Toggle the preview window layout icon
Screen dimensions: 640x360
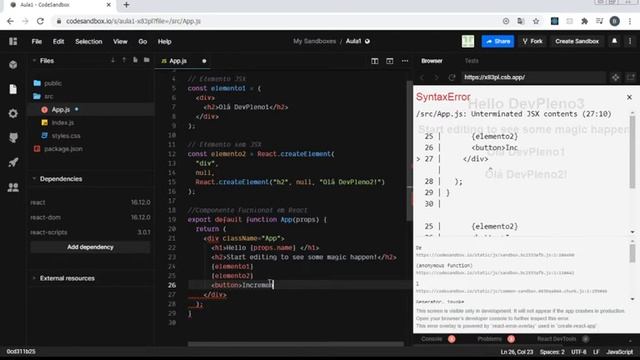(x=390, y=61)
